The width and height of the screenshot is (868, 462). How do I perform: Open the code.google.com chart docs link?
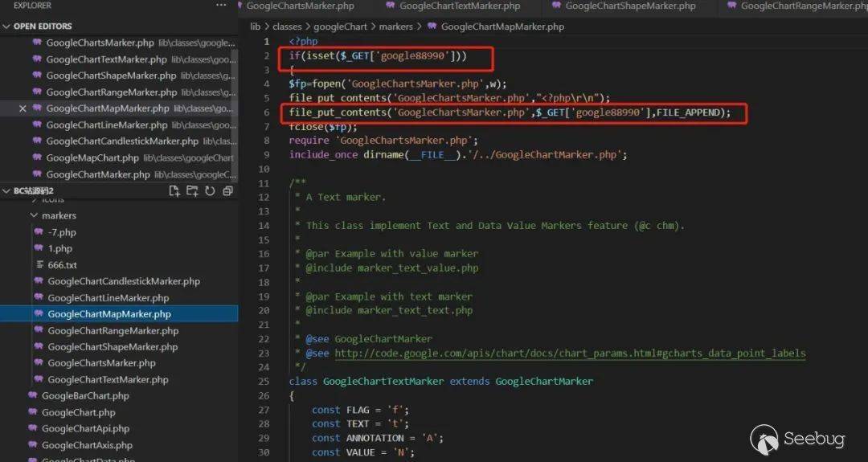(x=570, y=354)
